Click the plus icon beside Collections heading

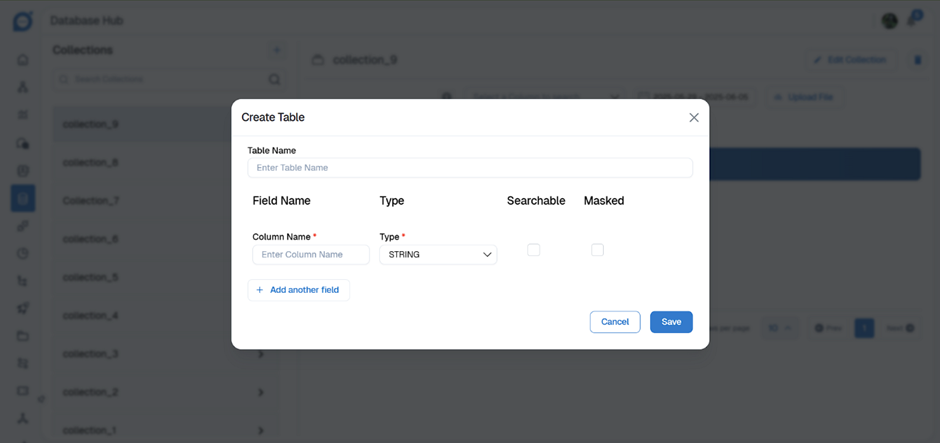point(277,50)
